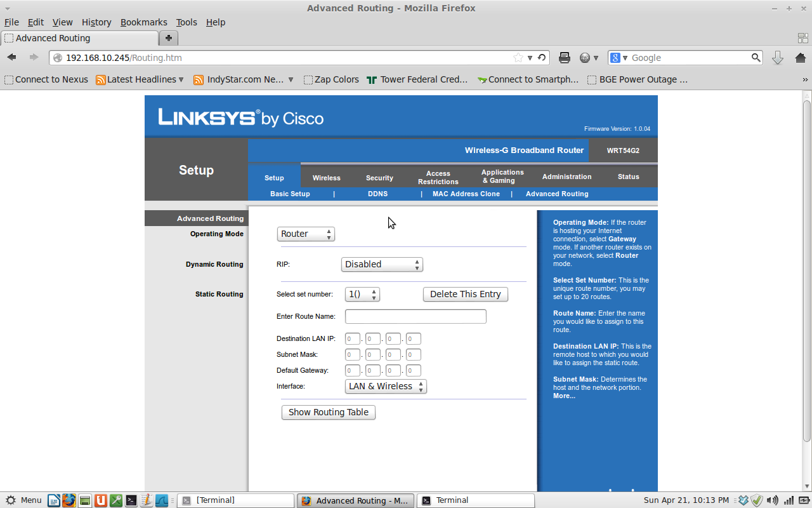Open the Tools menu
The image size is (812, 508).
pyautogui.click(x=187, y=22)
